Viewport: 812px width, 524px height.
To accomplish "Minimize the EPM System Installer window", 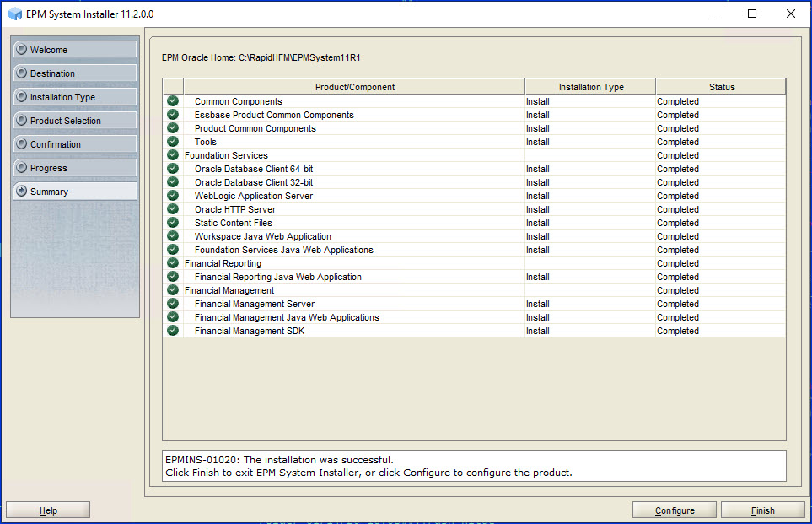I will 714,14.
